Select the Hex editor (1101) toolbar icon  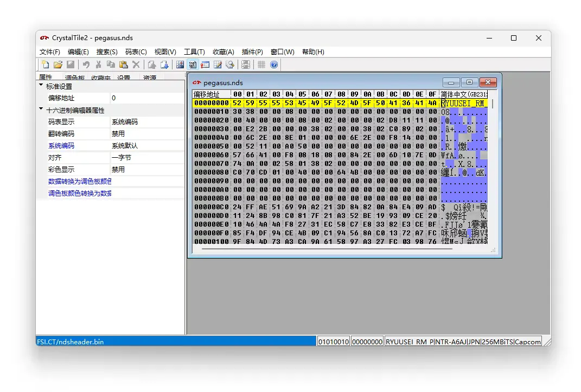coord(193,65)
